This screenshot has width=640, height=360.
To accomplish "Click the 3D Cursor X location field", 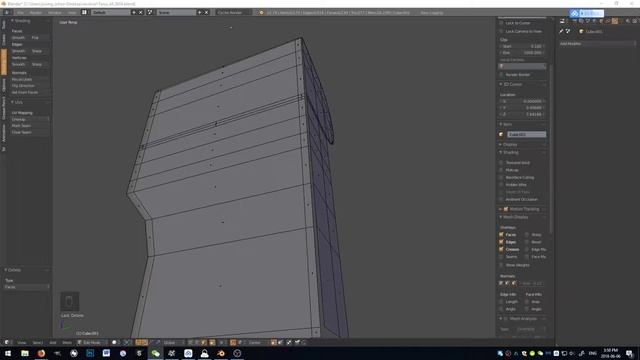I will (x=522, y=101).
